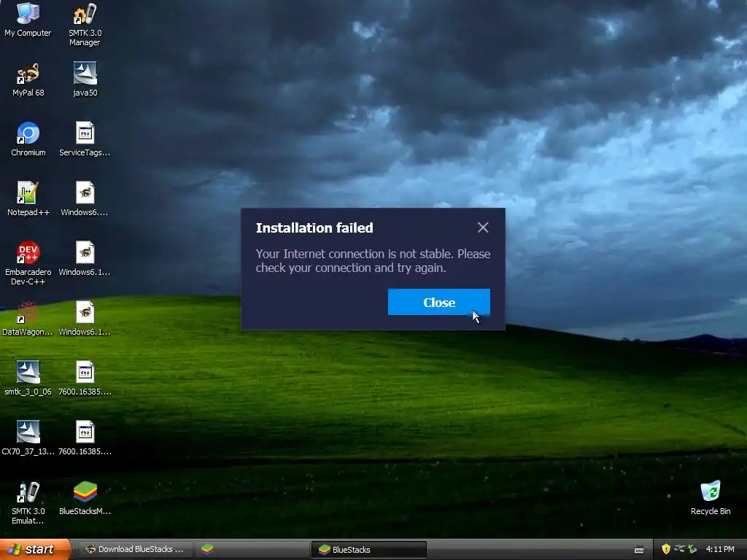Dismiss Installation failed dialog with X
Screen dimensions: 747x560
[x=483, y=227]
